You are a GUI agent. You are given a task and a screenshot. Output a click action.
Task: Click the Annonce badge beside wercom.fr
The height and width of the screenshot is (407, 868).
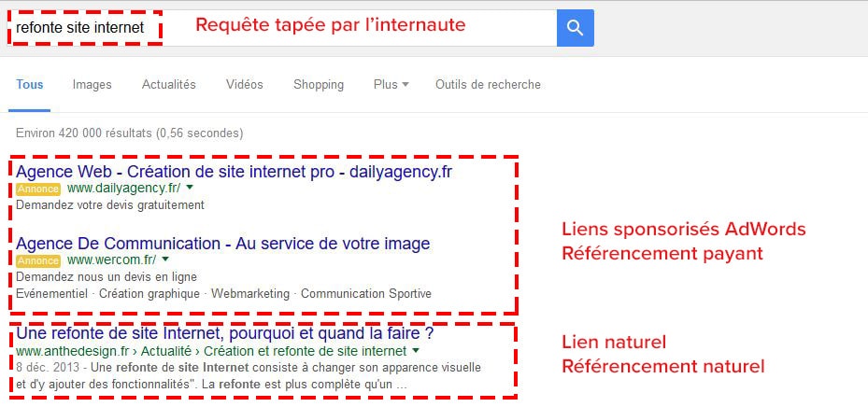click(x=37, y=260)
